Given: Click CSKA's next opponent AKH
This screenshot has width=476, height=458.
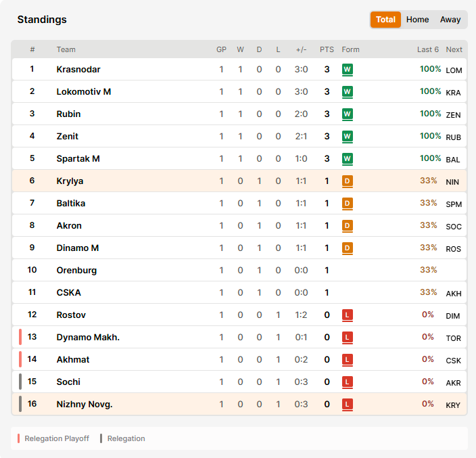Looking at the screenshot, I should click(454, 294).
